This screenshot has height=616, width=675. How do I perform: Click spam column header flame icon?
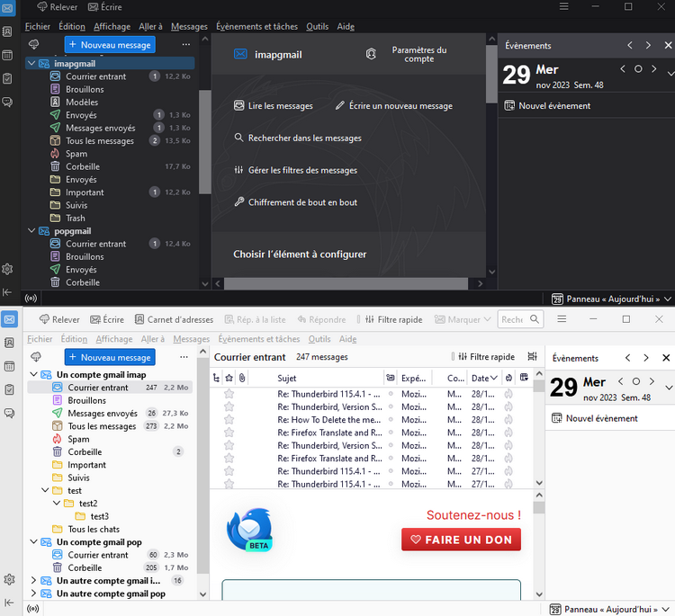508,378
